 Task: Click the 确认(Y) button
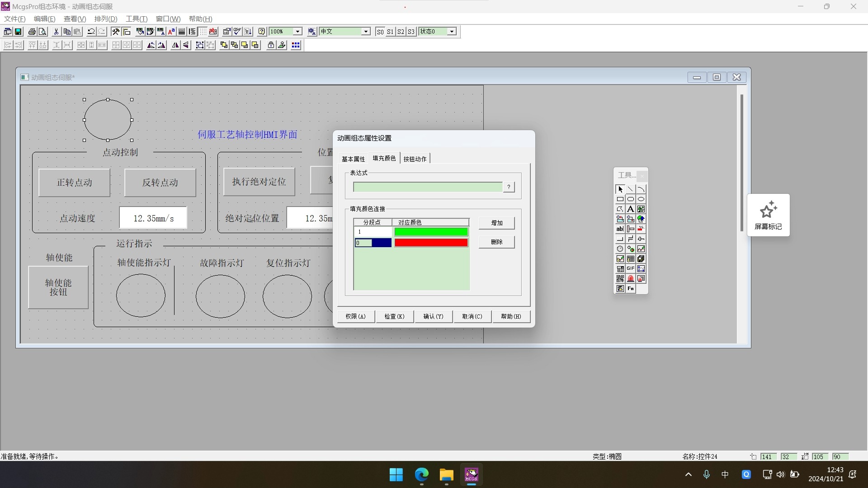click(x=433, y=317)
